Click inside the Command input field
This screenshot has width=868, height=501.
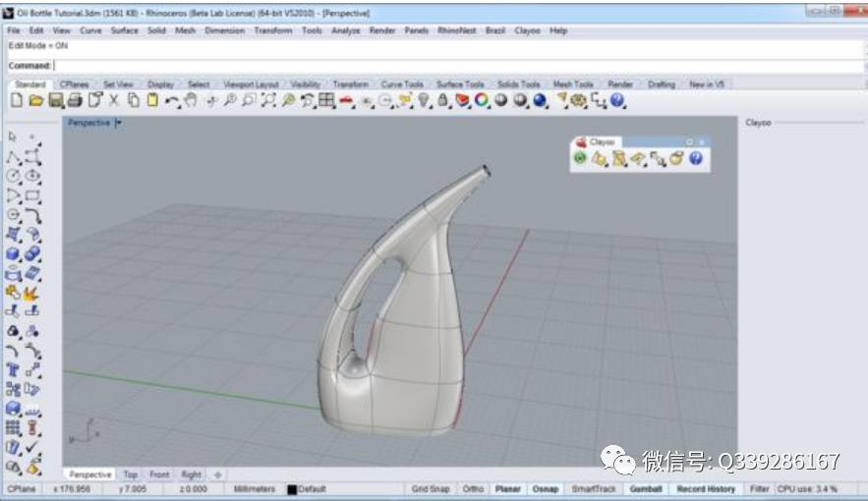click(457, 66)
